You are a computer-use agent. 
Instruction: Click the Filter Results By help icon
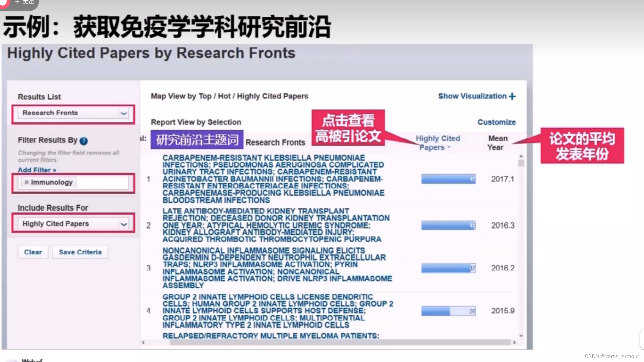[x=84, y=141]
